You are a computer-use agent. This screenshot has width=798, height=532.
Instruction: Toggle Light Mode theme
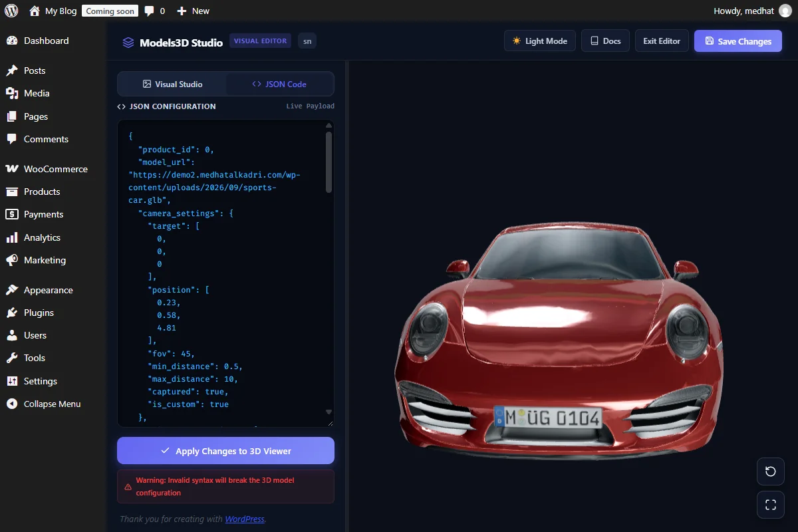(x=539, y=41)
